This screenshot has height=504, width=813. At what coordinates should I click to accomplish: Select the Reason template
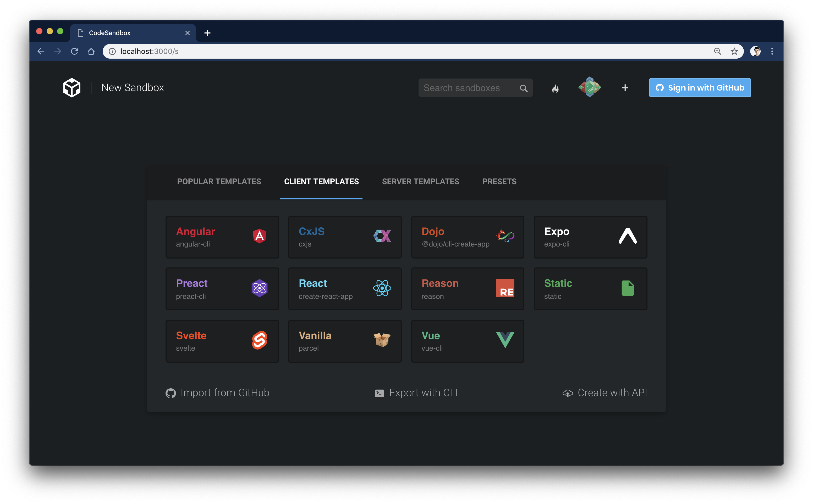(x=467, y=289)
